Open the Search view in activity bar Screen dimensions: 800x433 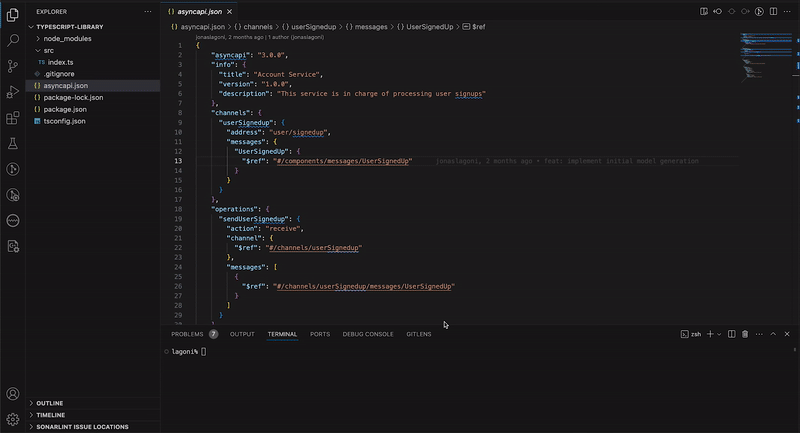click(13, 40)
